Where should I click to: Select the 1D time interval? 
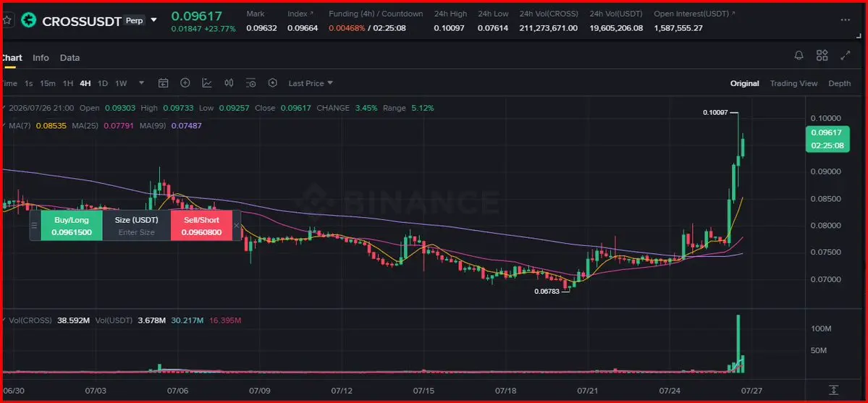click(102, 84)
